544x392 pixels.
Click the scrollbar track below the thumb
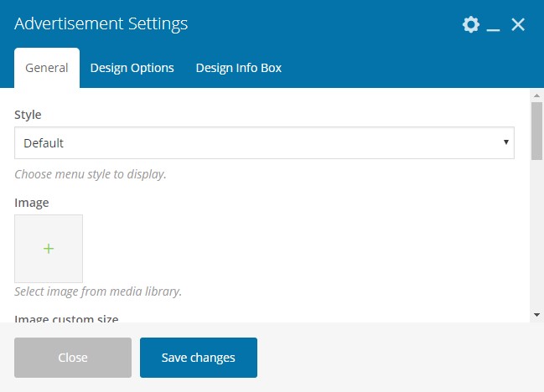point(536,243)
